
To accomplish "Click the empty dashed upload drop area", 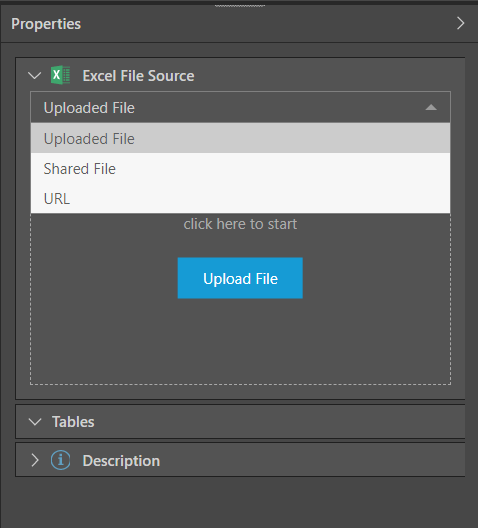I will (240, 340).
